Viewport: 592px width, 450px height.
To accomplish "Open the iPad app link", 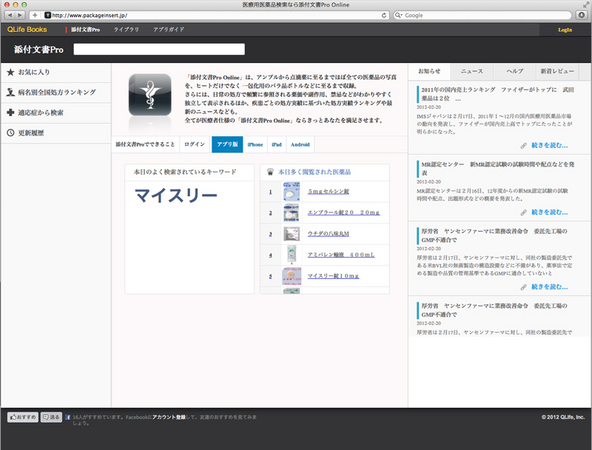I will click(x=277, y=144).
